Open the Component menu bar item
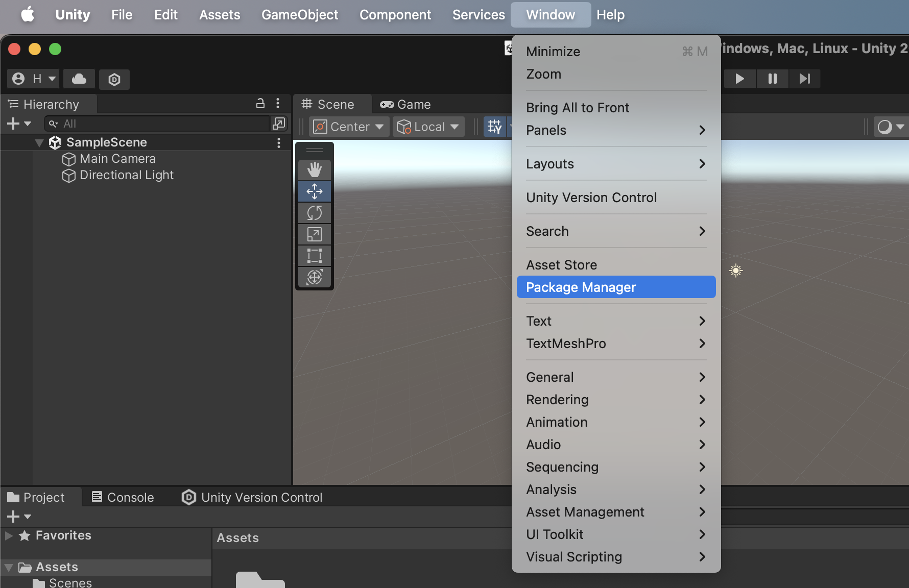This screenshot has width=909, height=588. 395,15
